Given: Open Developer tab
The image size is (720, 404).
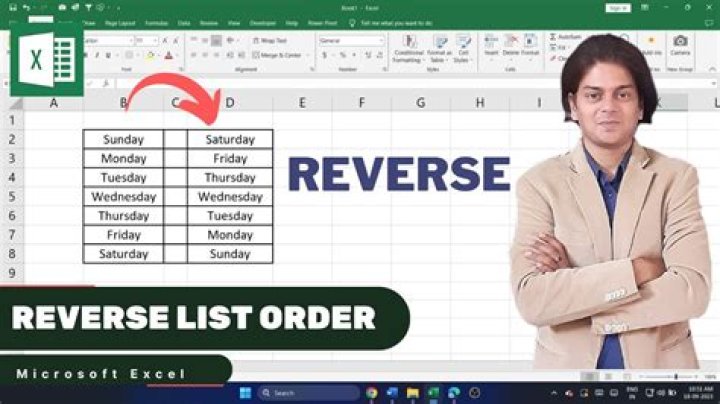Looking at the screenshot, I should pyautogui.click(x=263, y=23).
